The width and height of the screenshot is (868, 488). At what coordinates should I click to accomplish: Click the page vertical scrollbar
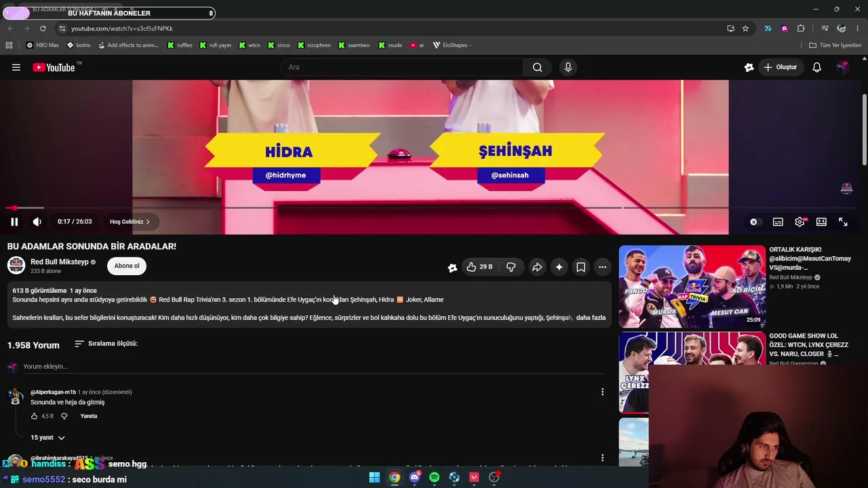(864, 129)
